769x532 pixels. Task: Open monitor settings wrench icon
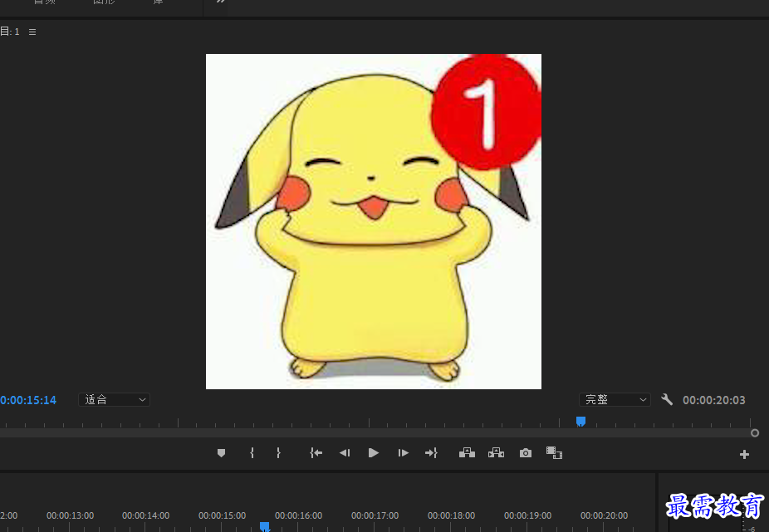tap(667, 399)
